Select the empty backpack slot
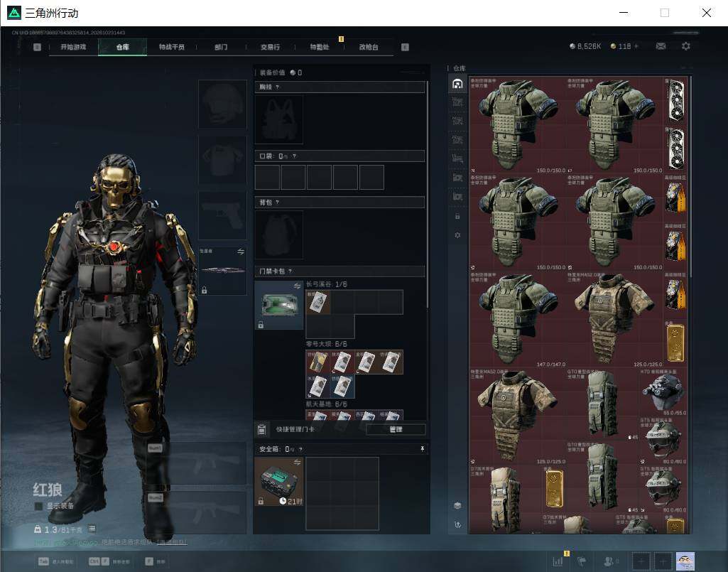Screen dimensions: 728x572 (x=279, y=234)
